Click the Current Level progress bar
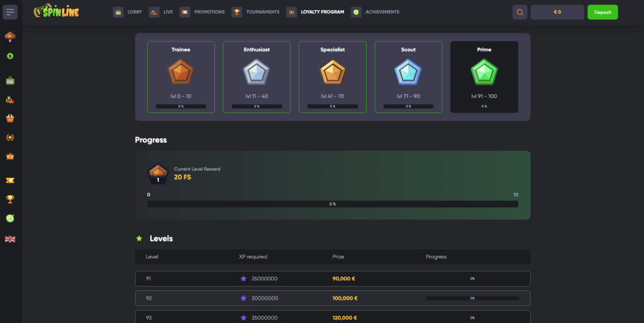The image size is (644, 323). click(x=333, y=204)
